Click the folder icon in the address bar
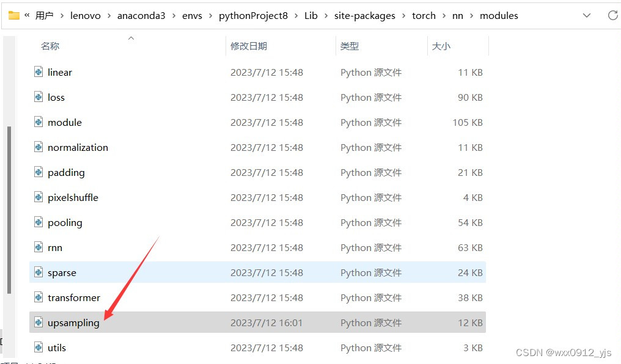Screen dimensions: 621x364 click(14, 15)
